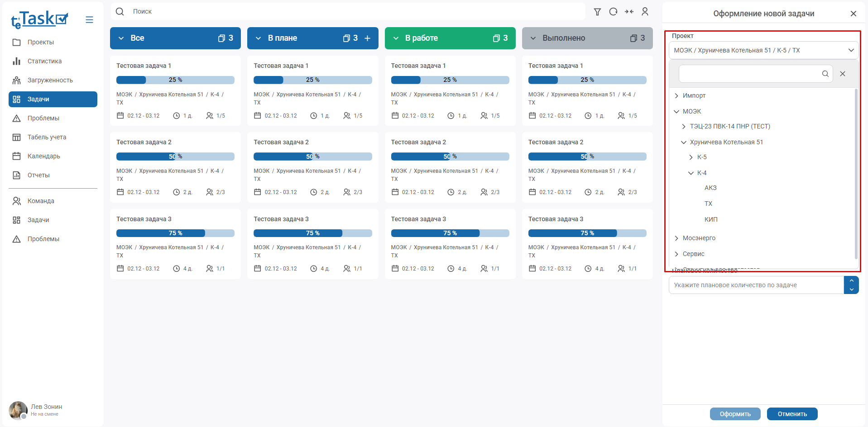Open the user profile icon in top bar

click(645, 12)
